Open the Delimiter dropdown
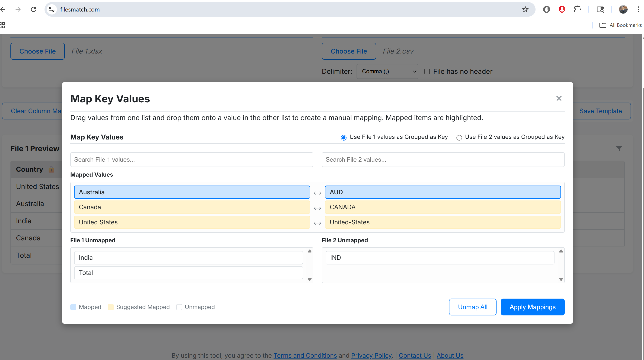The image size is (644, 360). click(387, 71)
